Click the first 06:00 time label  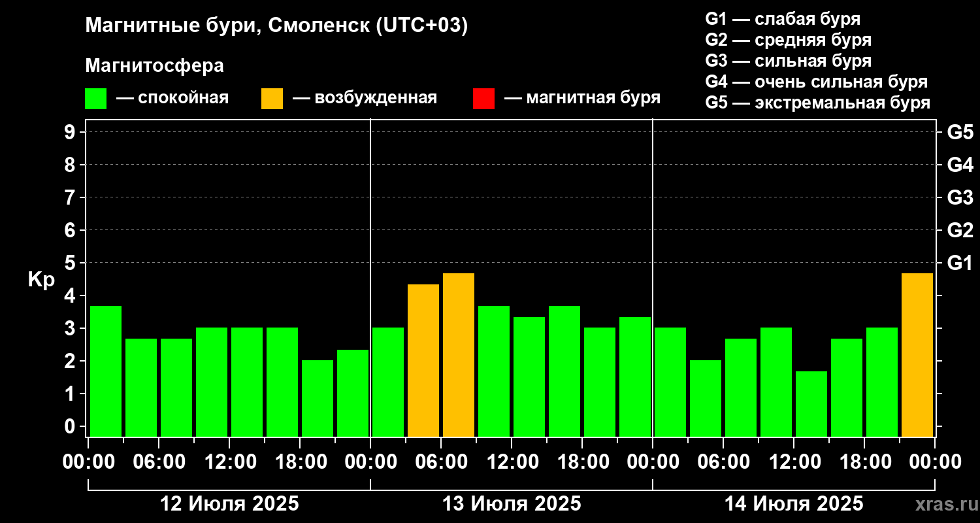click(159, 462)
